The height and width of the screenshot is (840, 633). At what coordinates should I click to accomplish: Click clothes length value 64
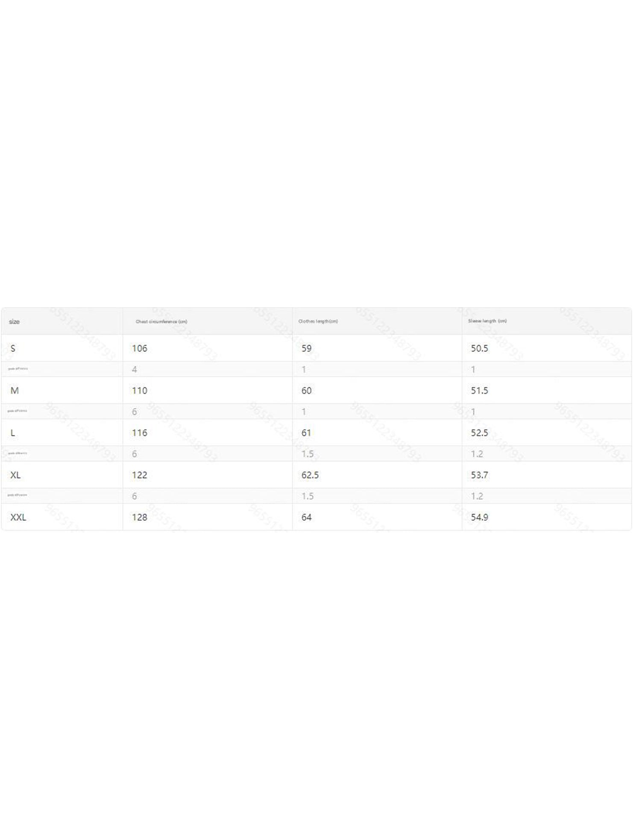(306, 517)
